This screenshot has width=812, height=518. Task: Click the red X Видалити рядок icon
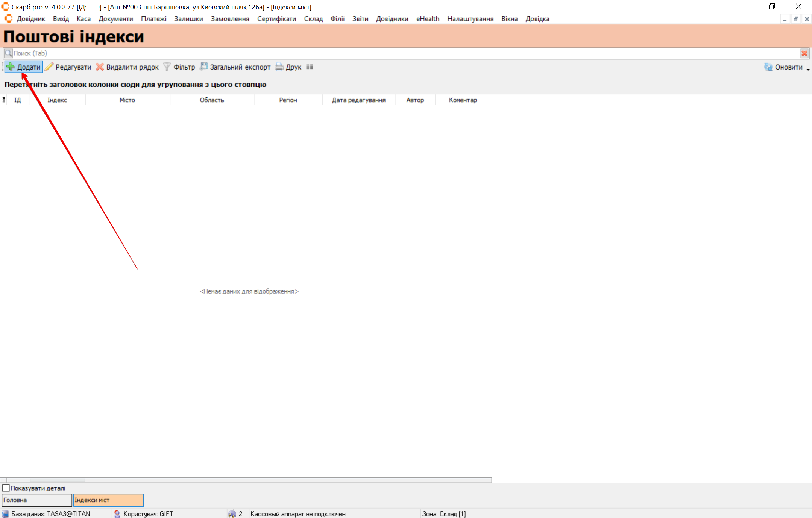tap(100, 67)
